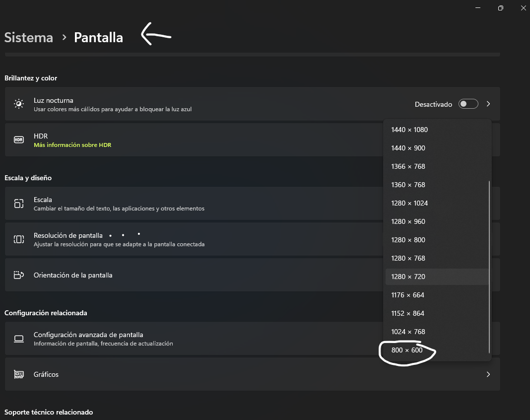Select 1024 × 768 resolution
Viewport: 530px width, 420px height.
click(x=436, y=332)
